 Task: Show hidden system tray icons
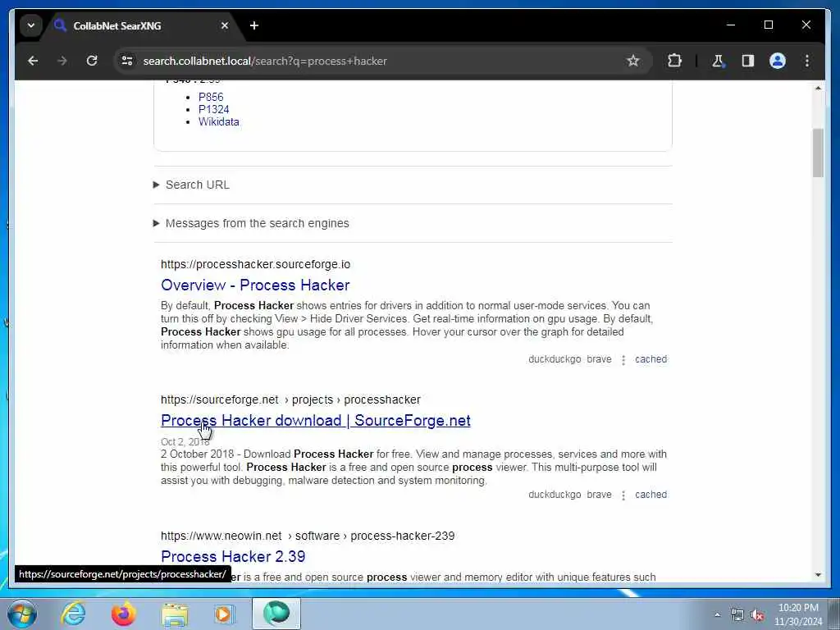tap(717, 615)
